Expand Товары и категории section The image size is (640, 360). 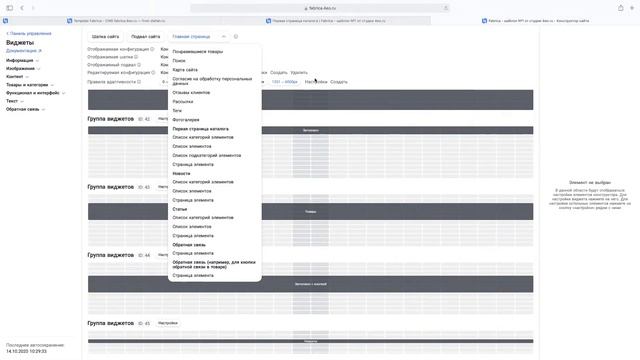(30, 85)
